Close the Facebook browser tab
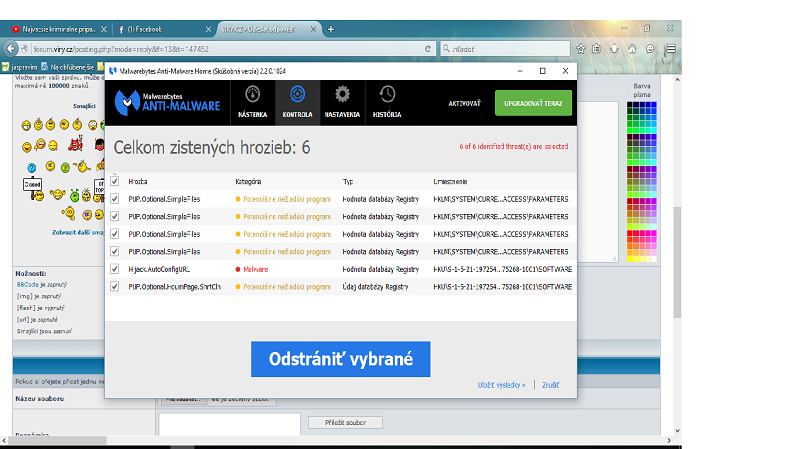Image resolution: width=800 pixels, height=449 pixels. 208,30
